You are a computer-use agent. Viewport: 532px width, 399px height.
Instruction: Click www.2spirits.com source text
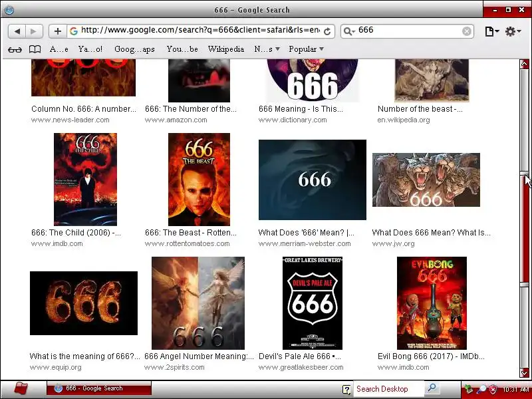pos(174,367)
